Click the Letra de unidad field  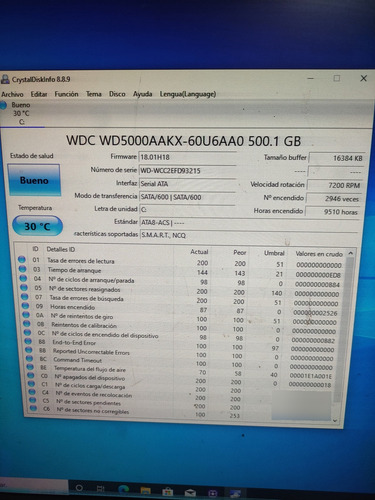pos(188,210)
